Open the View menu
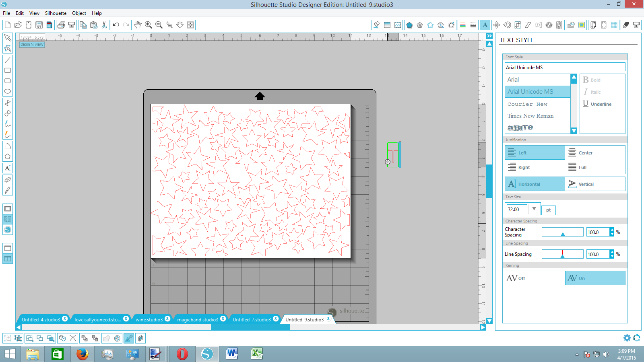Screen dimensions: 644x362 [x=34, y=13]
